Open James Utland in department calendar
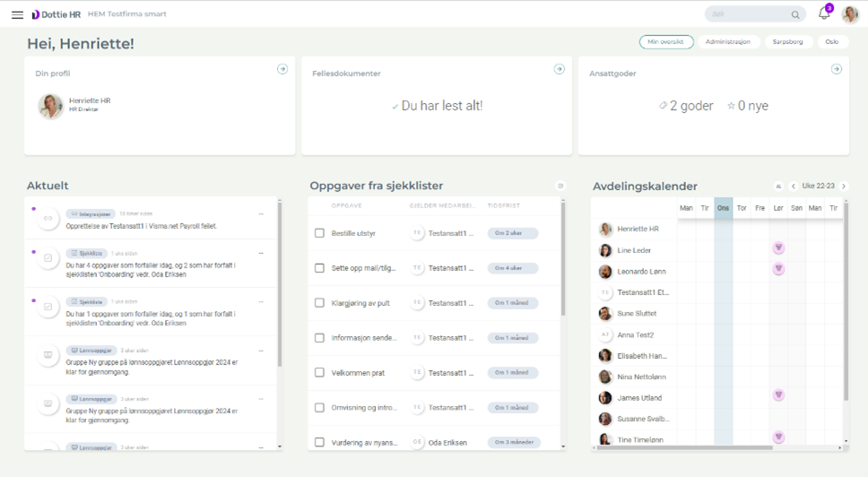The width and height of the screenshot is (868, 477). (x=641, y=398)
